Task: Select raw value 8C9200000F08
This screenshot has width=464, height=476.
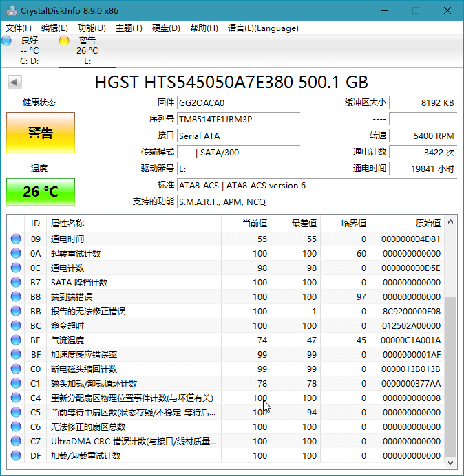Action: pyautogui.click(x=412, y=312)
